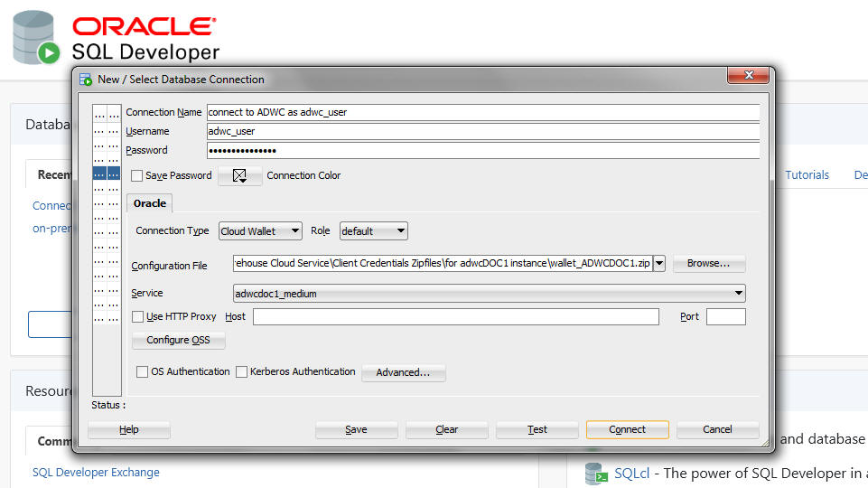This screenshot has height=488, width=868.
Task: Cancel the connection dialog
Action: [x=717, y=429]
